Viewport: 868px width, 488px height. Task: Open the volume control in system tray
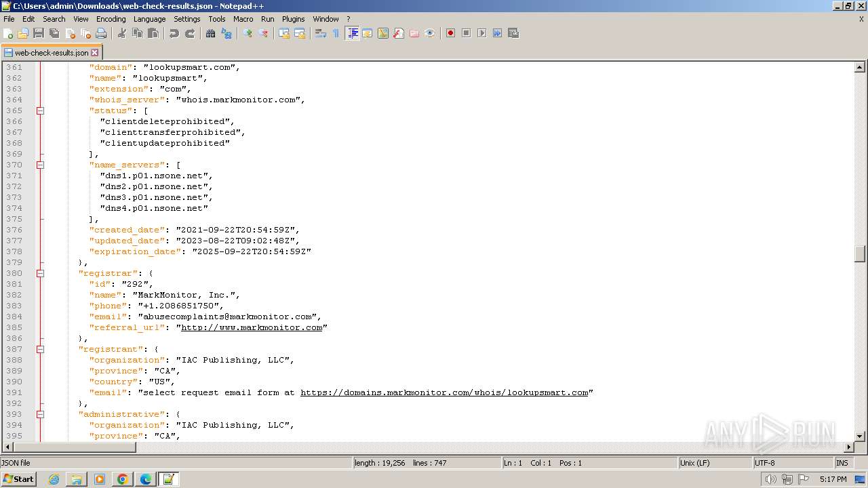click(770, 479)
